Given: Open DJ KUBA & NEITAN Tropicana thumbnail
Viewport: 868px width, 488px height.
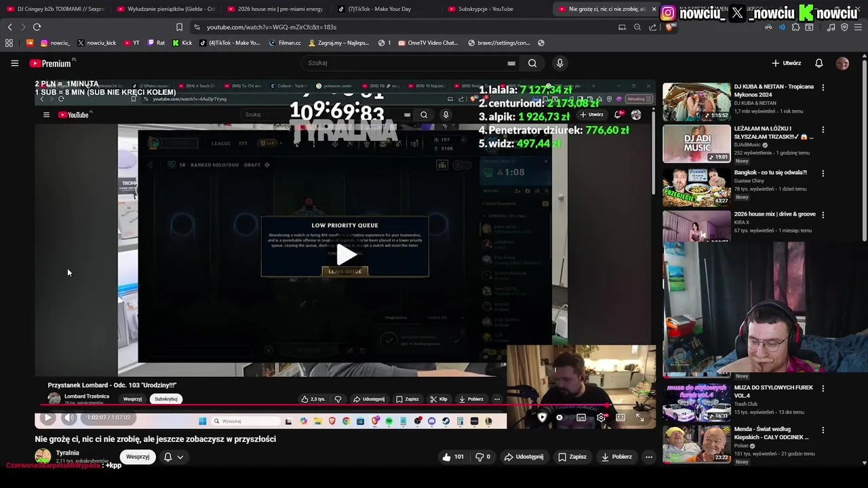Looking at the screenshot, I should point(696,102).
